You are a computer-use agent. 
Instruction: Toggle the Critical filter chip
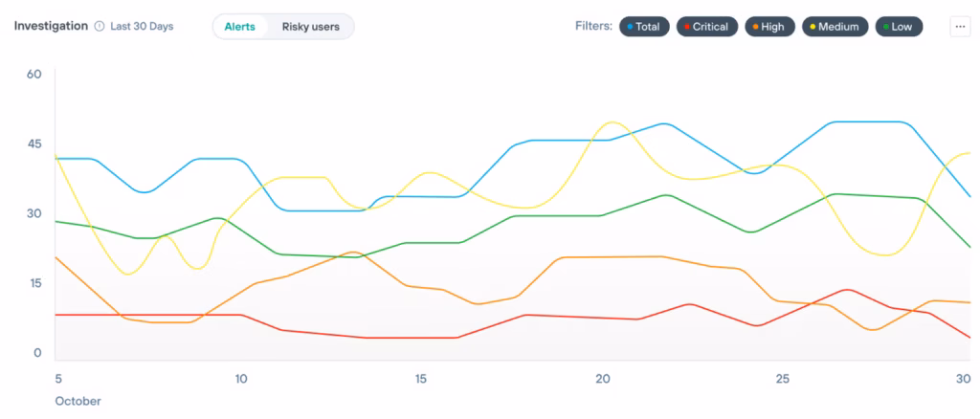(x=704, y=27)
